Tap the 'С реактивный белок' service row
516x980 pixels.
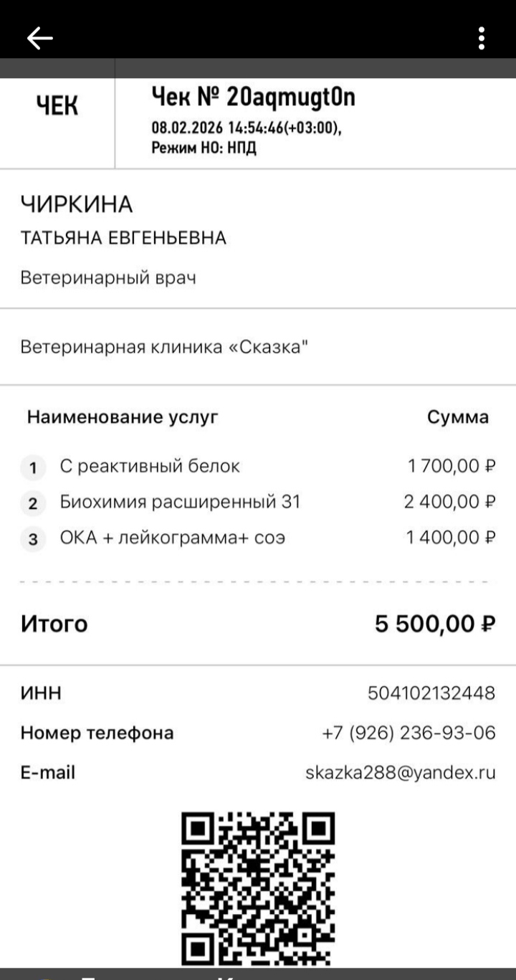click(x=150, y=467)
